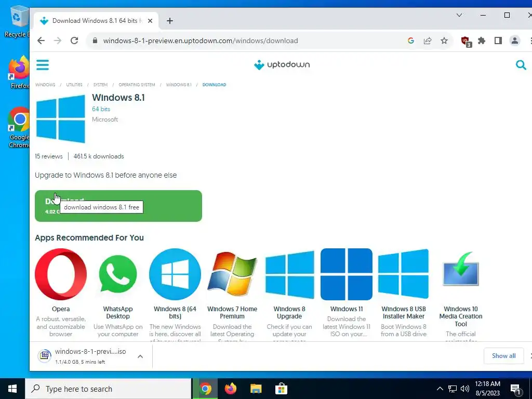The width and height of the screenshot is (532, 399).
Task: Click the browser forward arrow
Action: (58, 41)
